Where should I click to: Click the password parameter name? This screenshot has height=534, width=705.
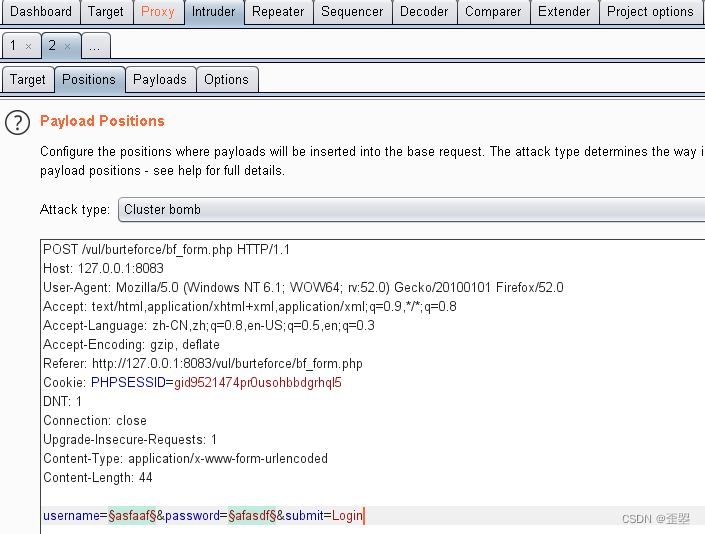click(192, 516)
